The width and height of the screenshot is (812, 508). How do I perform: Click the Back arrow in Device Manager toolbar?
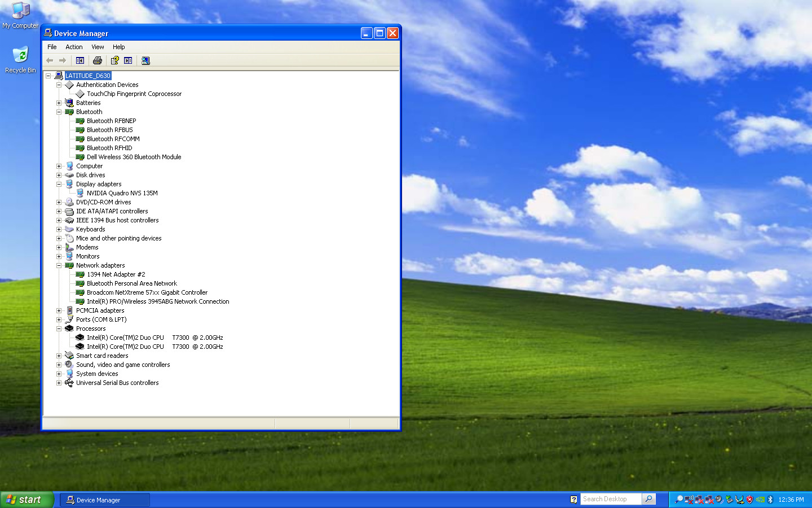[50, 60]
